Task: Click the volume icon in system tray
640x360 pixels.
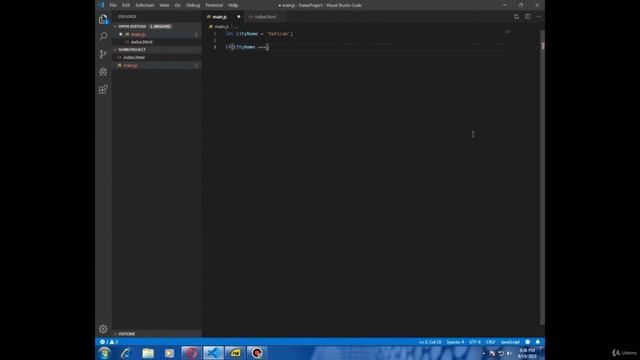Action: point(509,353)
